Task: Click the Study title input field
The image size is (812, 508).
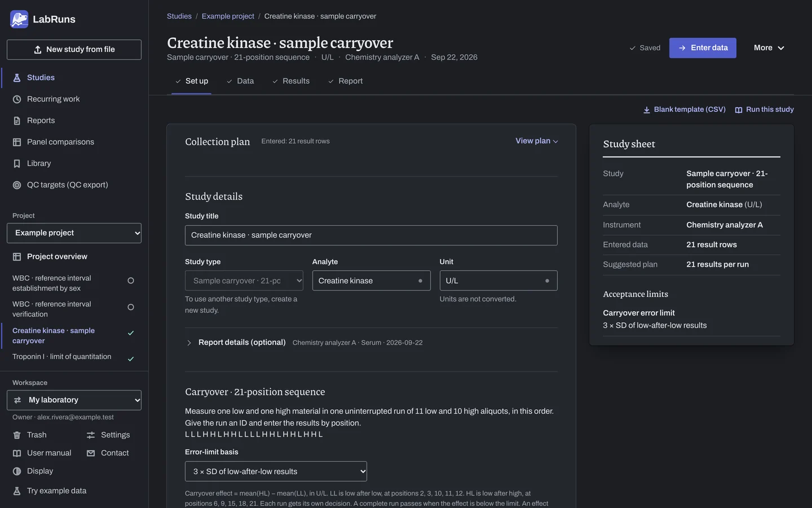Action: (x=371, y=235)
